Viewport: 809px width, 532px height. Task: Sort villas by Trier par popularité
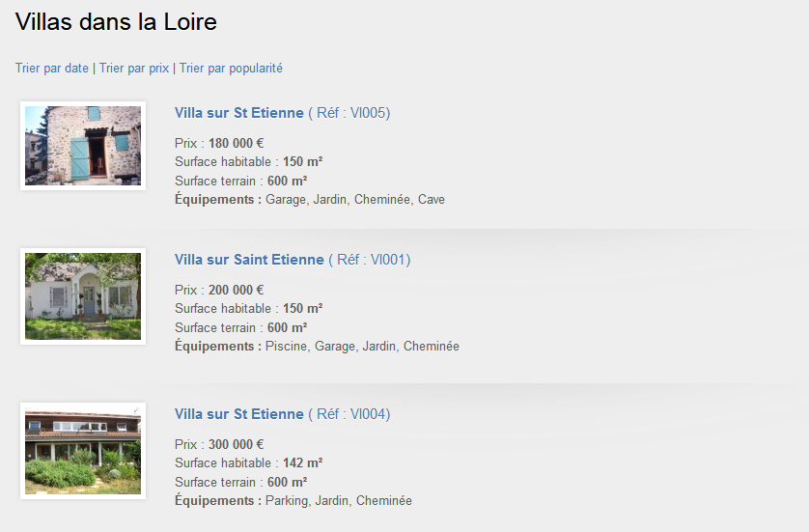pyautogui.click(x=231, y=69)
